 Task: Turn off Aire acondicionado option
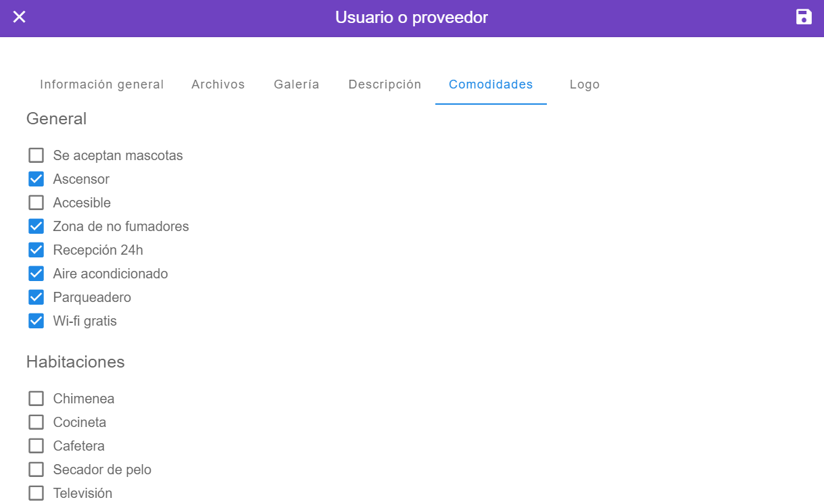37,274
